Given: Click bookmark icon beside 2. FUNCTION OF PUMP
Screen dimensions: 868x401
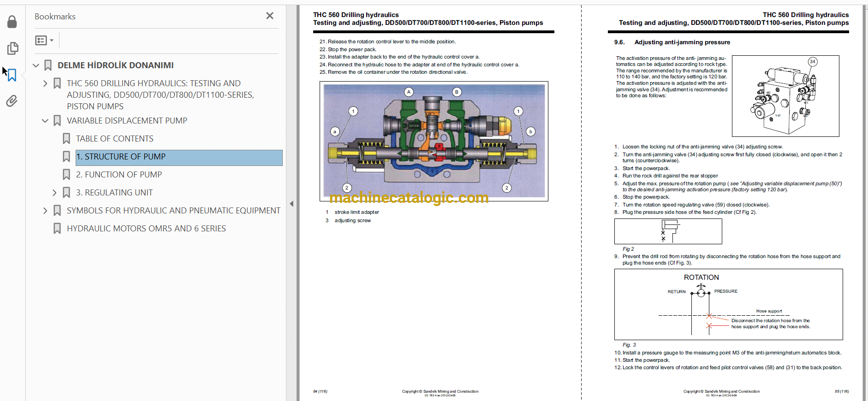Looking at the screenshot, I should 66,175.
